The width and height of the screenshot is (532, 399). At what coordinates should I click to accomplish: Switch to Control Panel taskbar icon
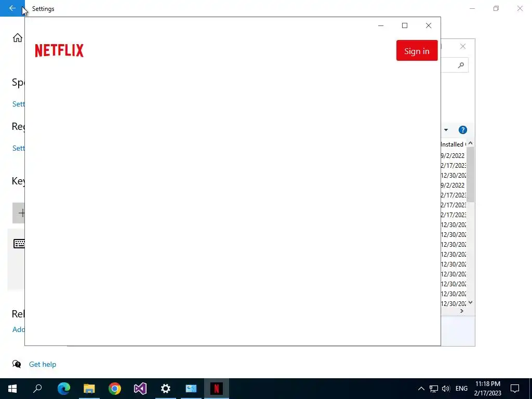pos(191,389)
